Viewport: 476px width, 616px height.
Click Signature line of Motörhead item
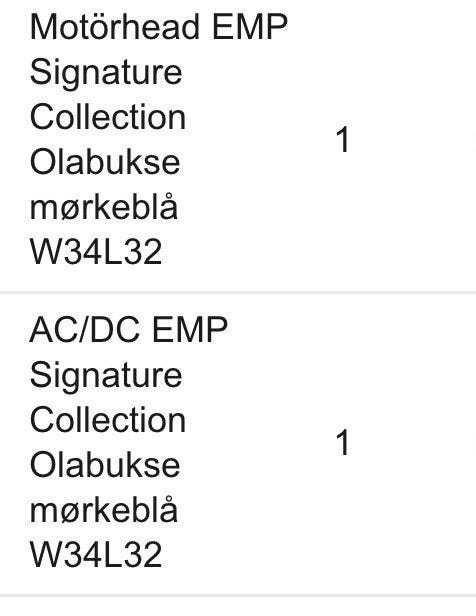106,74
